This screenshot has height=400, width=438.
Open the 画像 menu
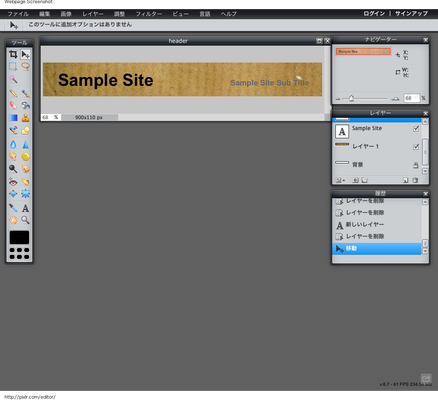coord(66,14)
